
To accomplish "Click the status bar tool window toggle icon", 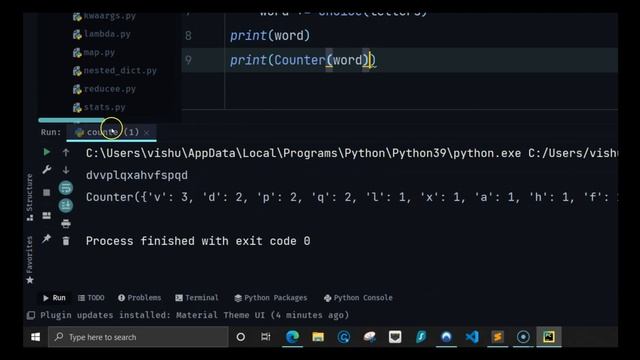I will 31,315.
